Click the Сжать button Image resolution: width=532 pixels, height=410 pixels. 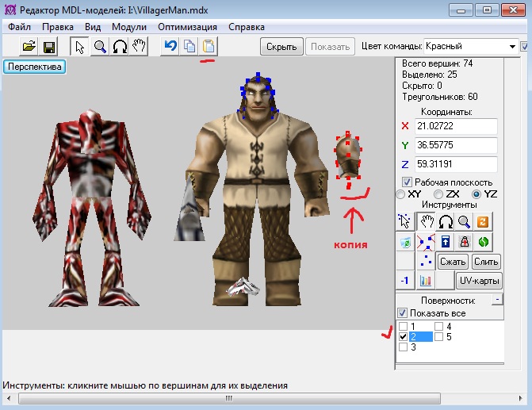click(453, 262)
